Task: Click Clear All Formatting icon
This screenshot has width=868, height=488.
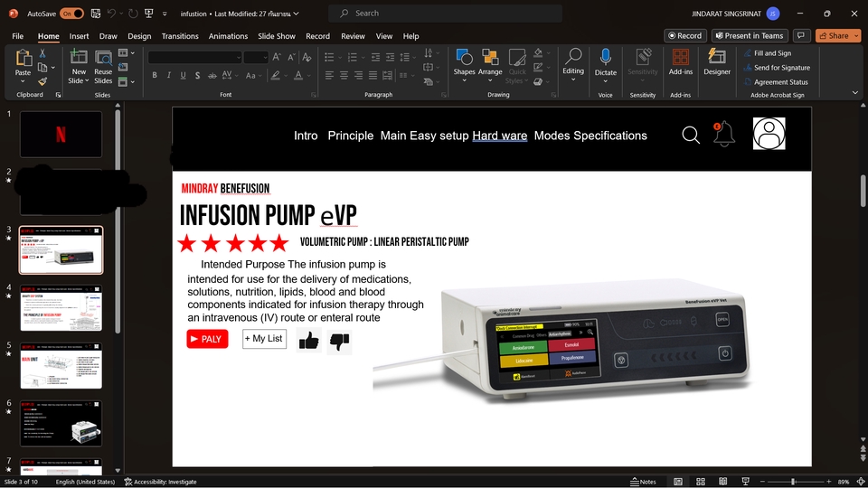Action: coord(307,57)
